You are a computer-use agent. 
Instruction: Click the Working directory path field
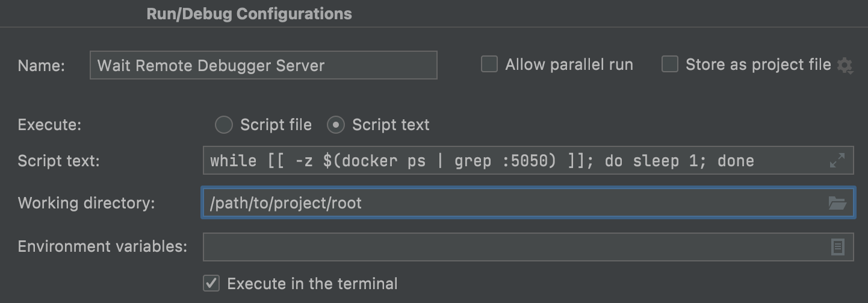(x=512, y=203)
